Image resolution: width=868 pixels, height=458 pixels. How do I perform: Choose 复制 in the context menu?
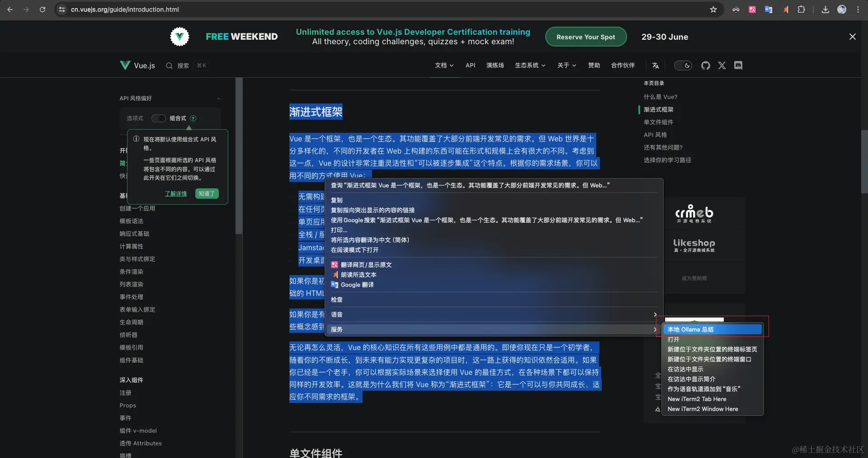494,200
